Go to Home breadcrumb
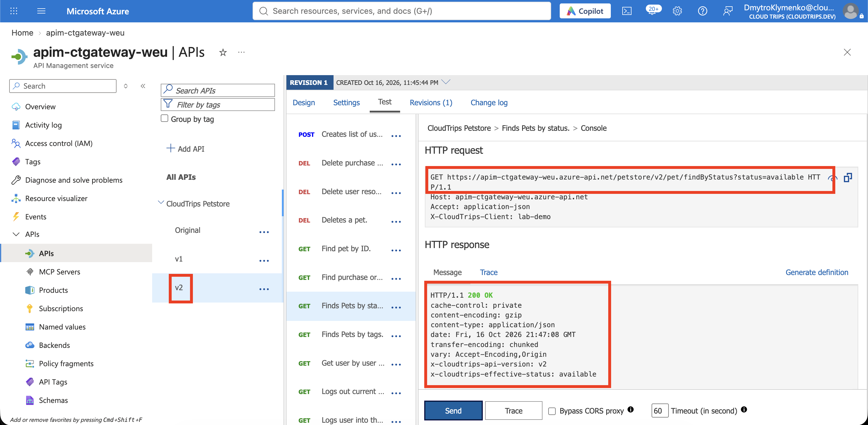The width and height of the screenshot is (868, 425). 22,33
